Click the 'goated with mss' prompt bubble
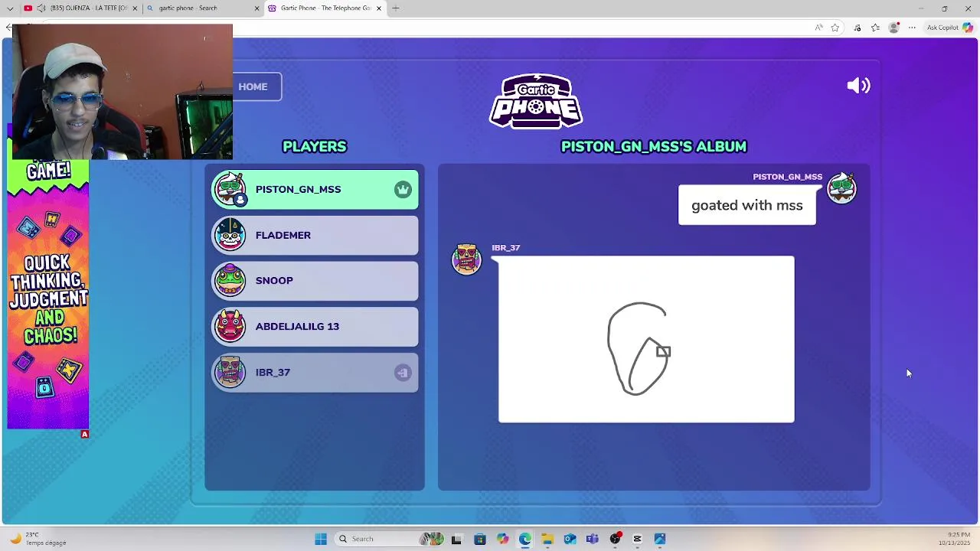Image resolution: width=980 pixels, height=551 pixels. [747, 205]
